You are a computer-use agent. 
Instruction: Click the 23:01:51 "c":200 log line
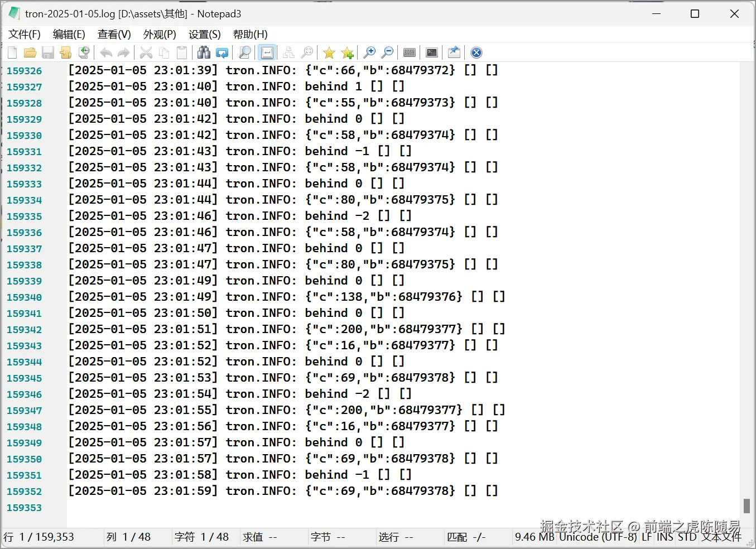[x=287, y=329]
